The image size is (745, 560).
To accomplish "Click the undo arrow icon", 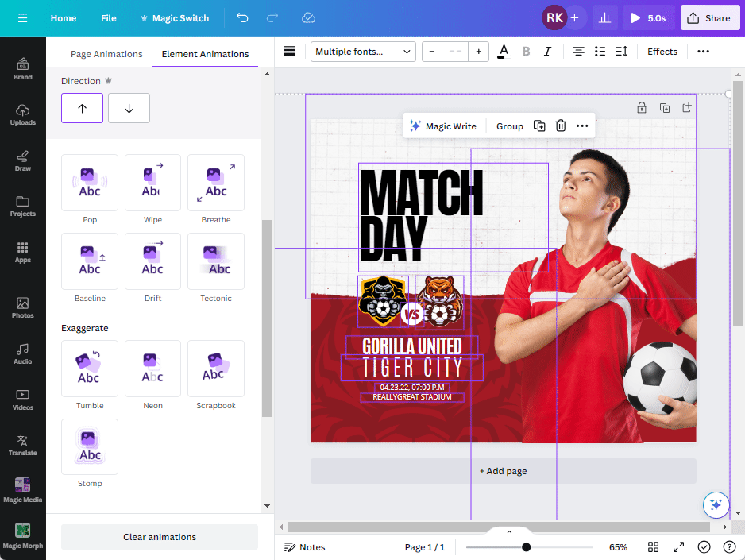I will point(242,17).
